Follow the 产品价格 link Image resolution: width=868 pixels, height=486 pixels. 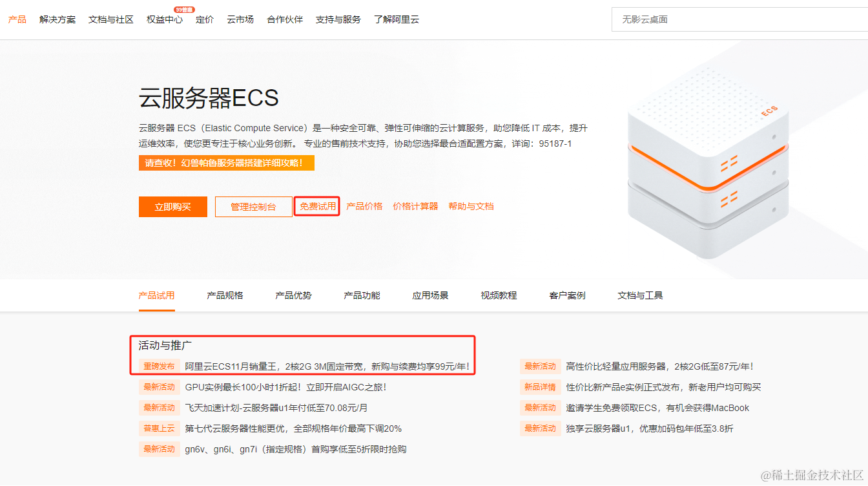tap(364, 206)
